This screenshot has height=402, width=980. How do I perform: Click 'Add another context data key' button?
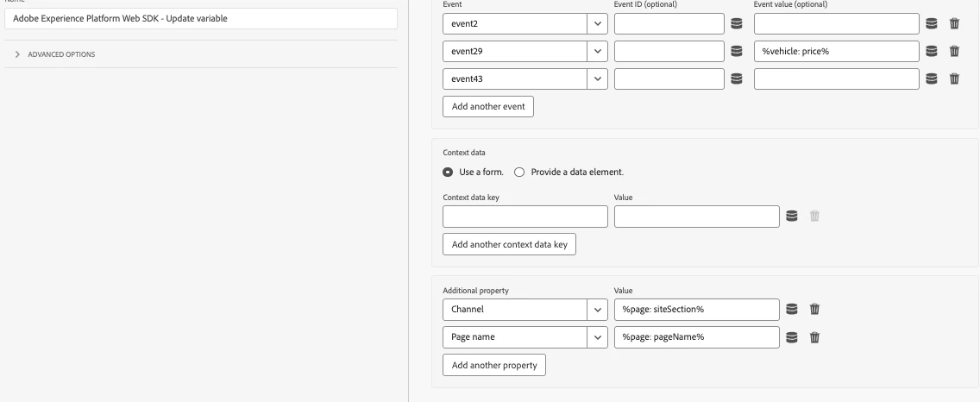509,244
